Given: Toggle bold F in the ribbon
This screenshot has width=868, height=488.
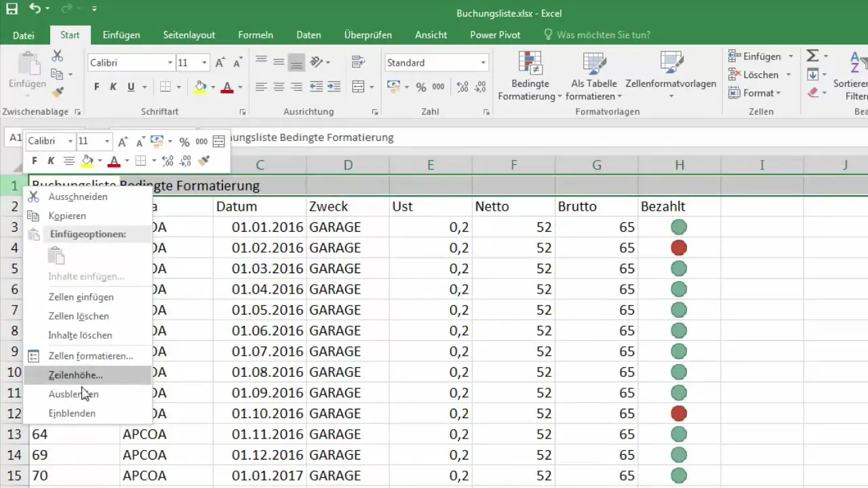Looking at the screenshot, I should coord(97,87).
